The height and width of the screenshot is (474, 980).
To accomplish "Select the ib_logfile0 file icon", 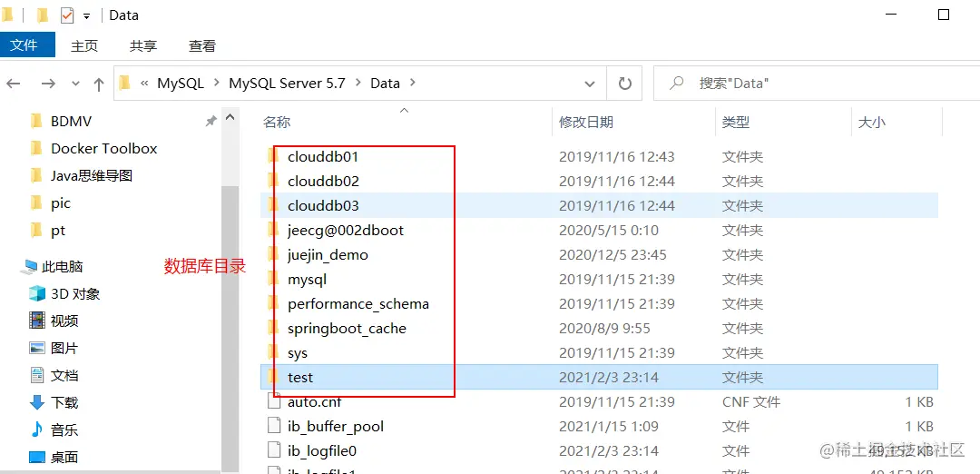I will click(274, 450).
